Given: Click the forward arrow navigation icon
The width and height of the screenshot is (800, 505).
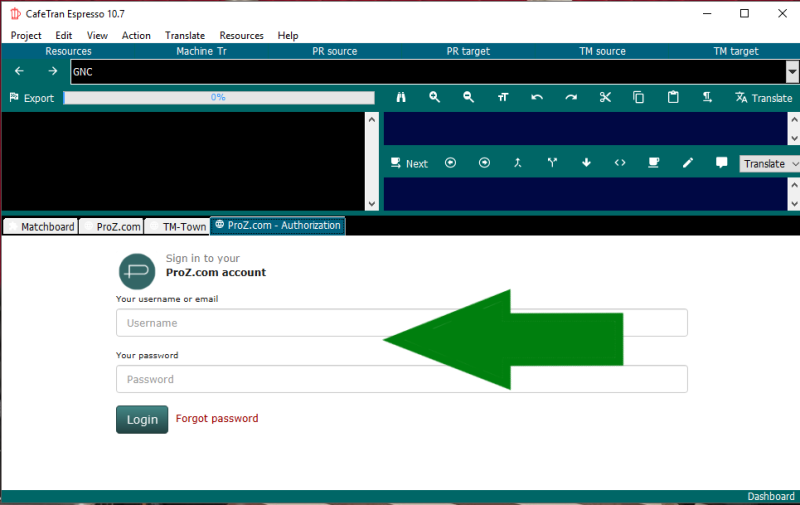Looking at the screenshot, I should click(x=53, y=71).
